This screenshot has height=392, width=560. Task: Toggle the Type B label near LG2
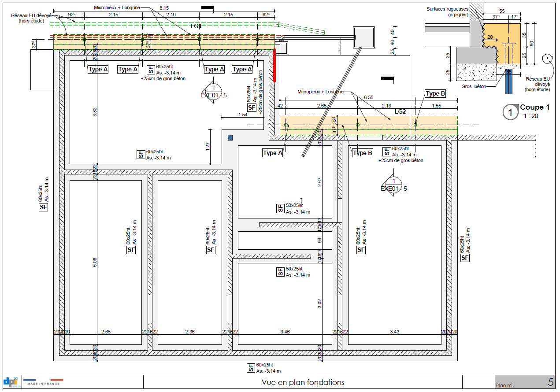(x=434, y=93)
